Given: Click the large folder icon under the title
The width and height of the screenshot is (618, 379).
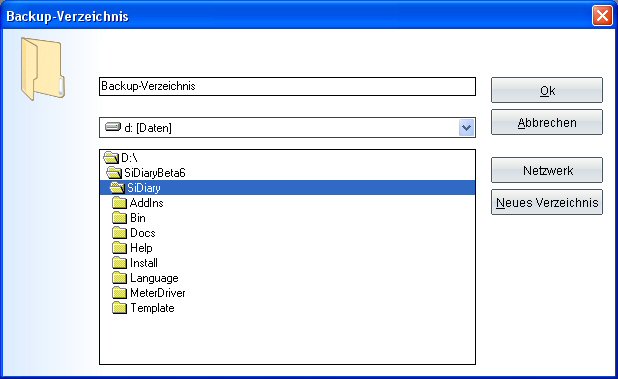Looking at the screenshot, I should pyautogui.click(x=43, y=69).
